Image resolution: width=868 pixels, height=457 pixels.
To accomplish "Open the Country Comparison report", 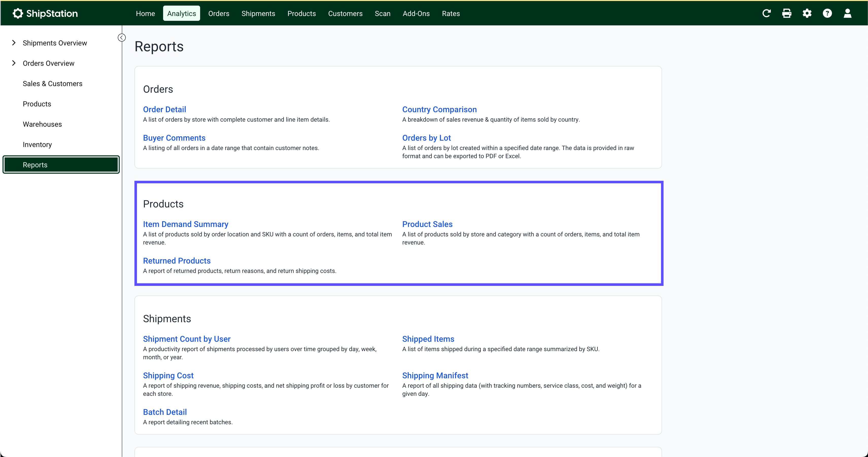I will tap(439, 109).
